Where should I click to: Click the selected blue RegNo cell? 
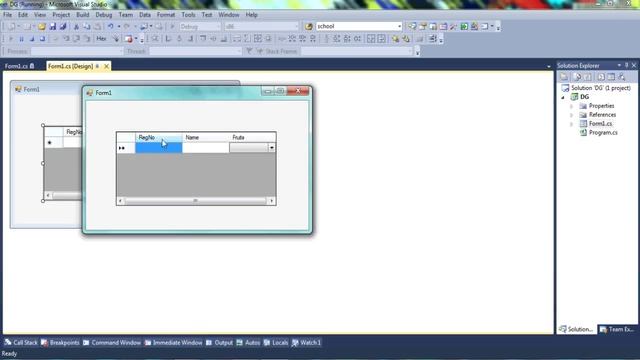click(159, 148)
